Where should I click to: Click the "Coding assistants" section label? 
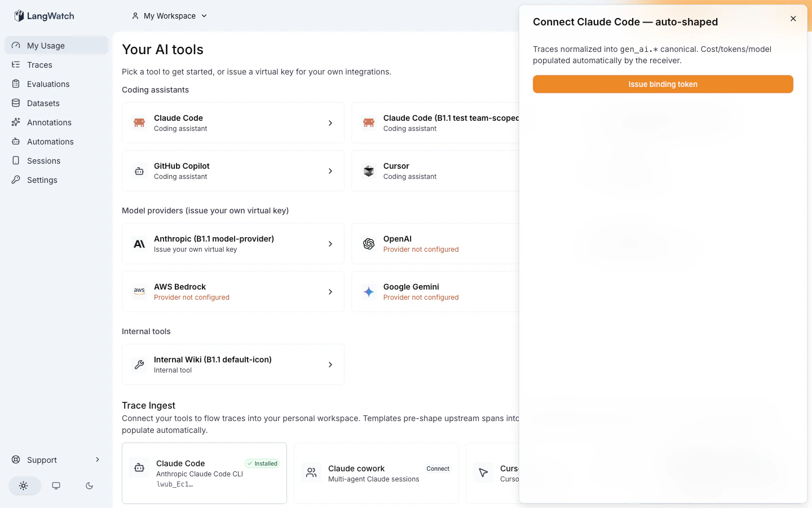[x=156, y=90]
